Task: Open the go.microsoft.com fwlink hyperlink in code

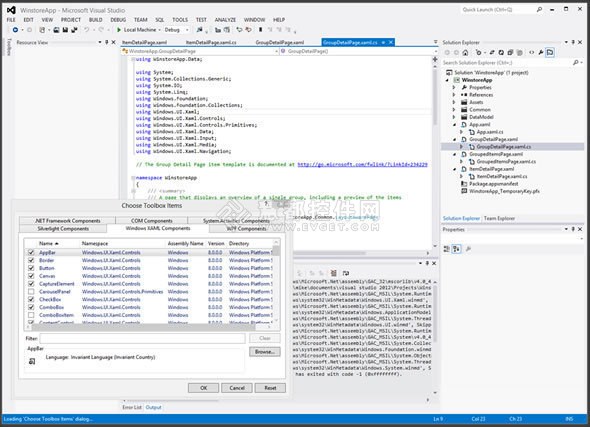Action: (362, 164)
